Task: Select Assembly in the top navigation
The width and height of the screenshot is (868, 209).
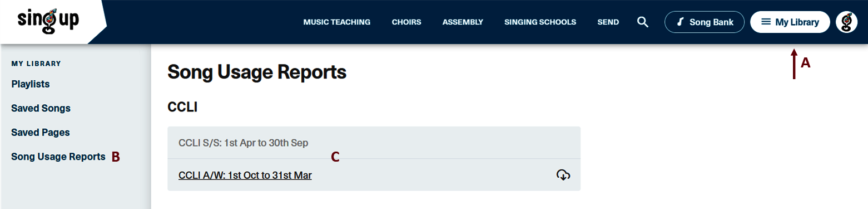Action: click(463, 22)
